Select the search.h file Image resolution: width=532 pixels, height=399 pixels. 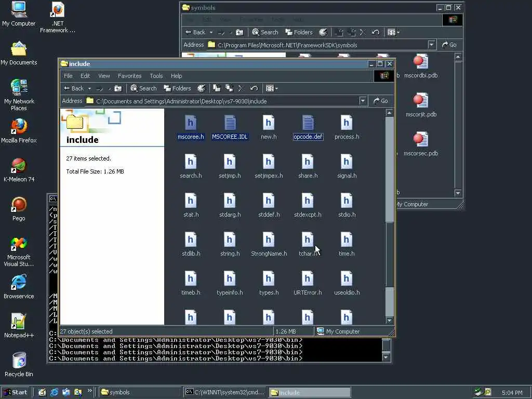coord(191,167)
